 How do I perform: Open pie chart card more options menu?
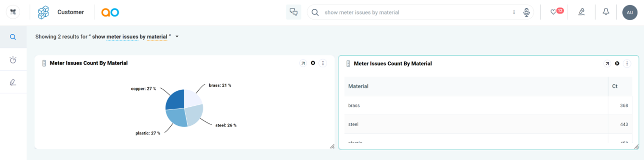click(323, 63)
